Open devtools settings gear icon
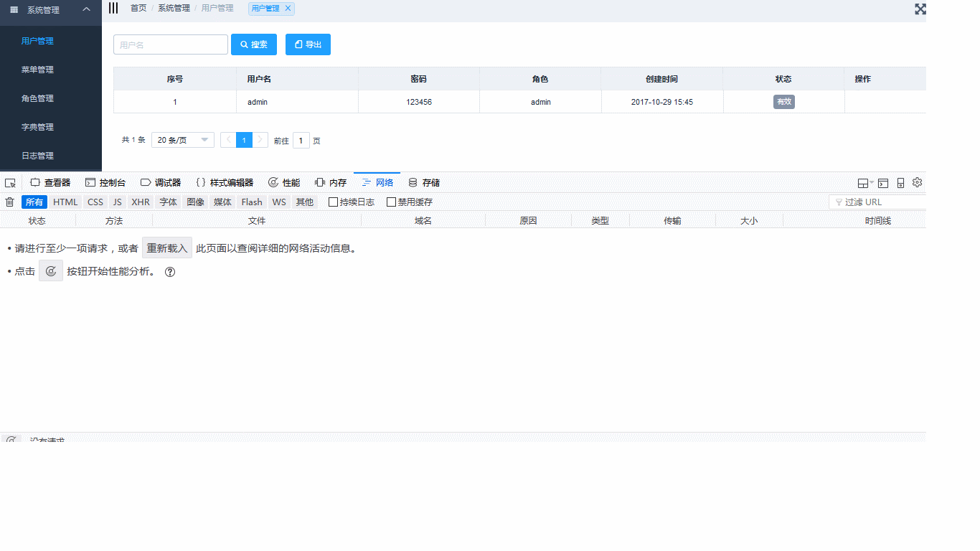 pos(917,182)
